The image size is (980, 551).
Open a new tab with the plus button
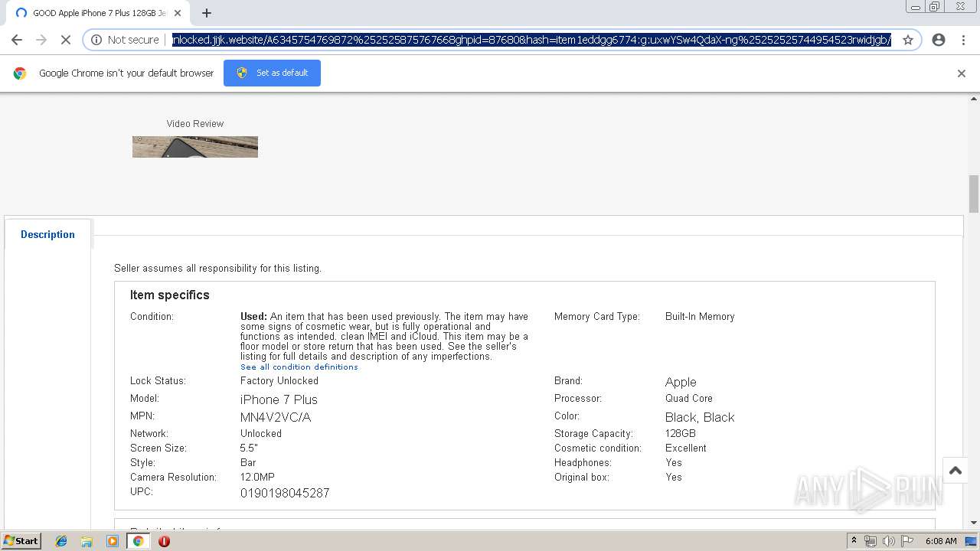coord(207,13)
